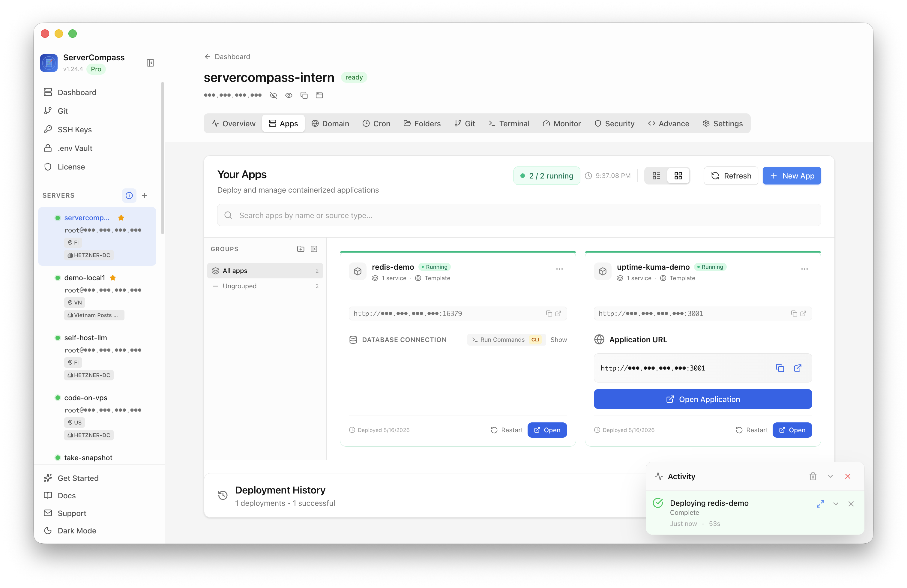Go back to Dashboard link

pyautogui.click(x=227, y=57)
